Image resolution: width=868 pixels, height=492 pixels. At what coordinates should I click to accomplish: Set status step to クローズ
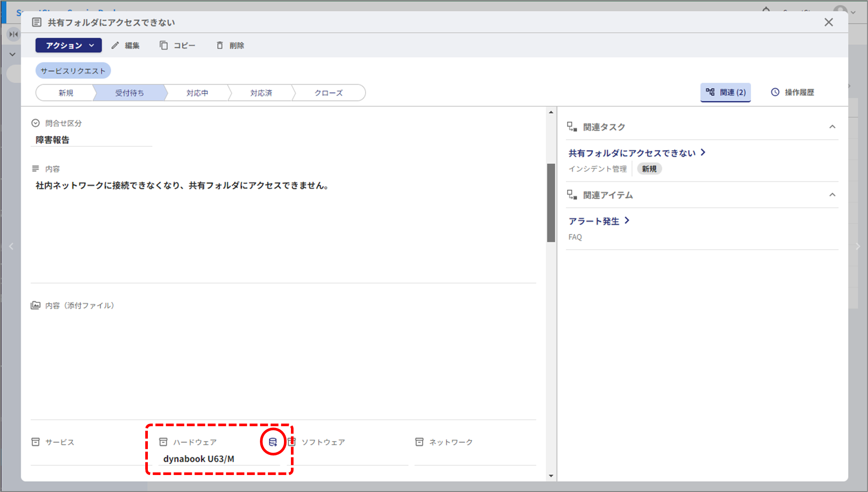pyautogui.click(x=328, y=93)
